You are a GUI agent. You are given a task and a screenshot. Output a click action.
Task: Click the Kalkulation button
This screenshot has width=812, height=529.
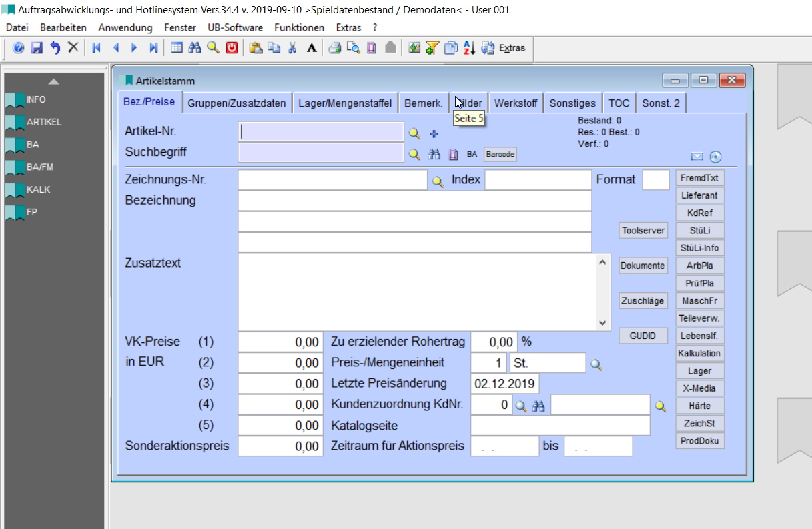[699, 353]
